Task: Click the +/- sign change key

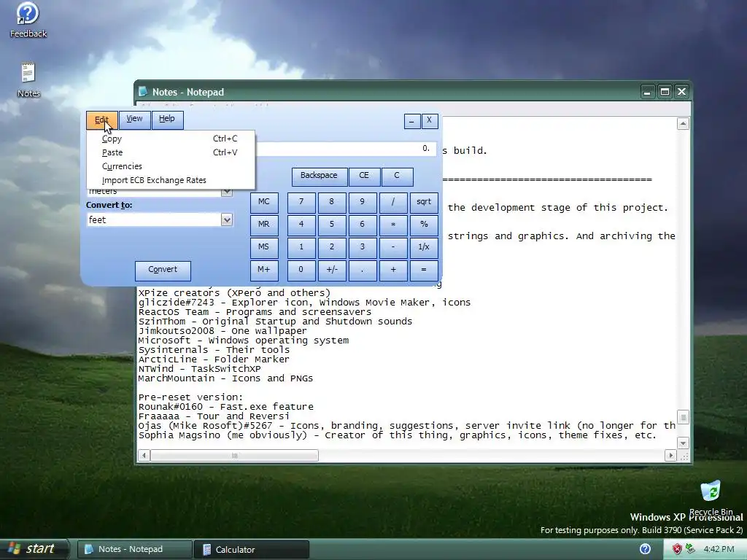Action: 332,270
